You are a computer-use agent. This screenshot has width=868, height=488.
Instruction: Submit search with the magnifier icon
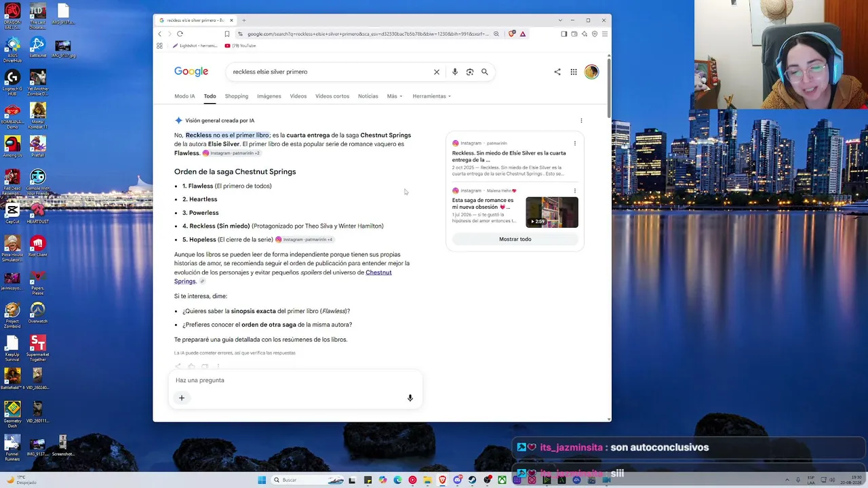pyautogui.click(x=485, y=72)
